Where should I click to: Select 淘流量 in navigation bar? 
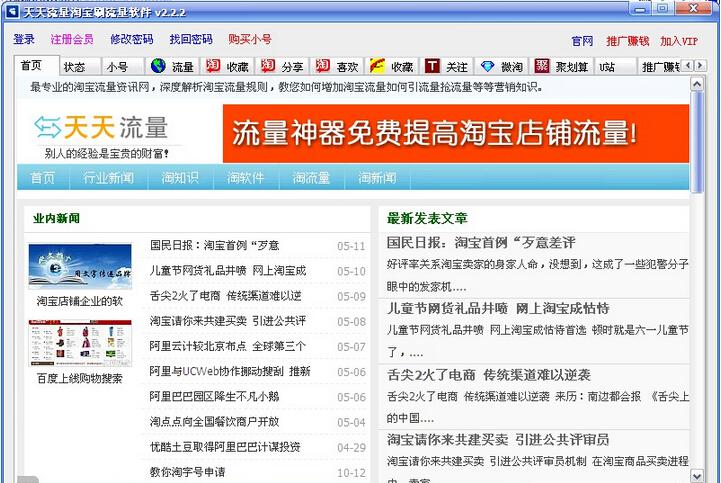(311, 178)
